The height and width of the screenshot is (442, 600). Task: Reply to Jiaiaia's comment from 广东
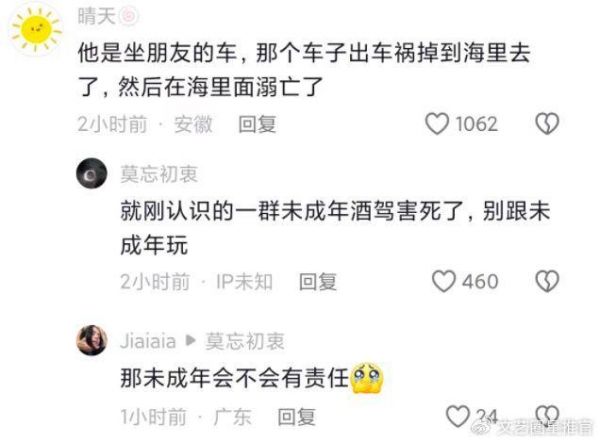[x=296, y=417]
